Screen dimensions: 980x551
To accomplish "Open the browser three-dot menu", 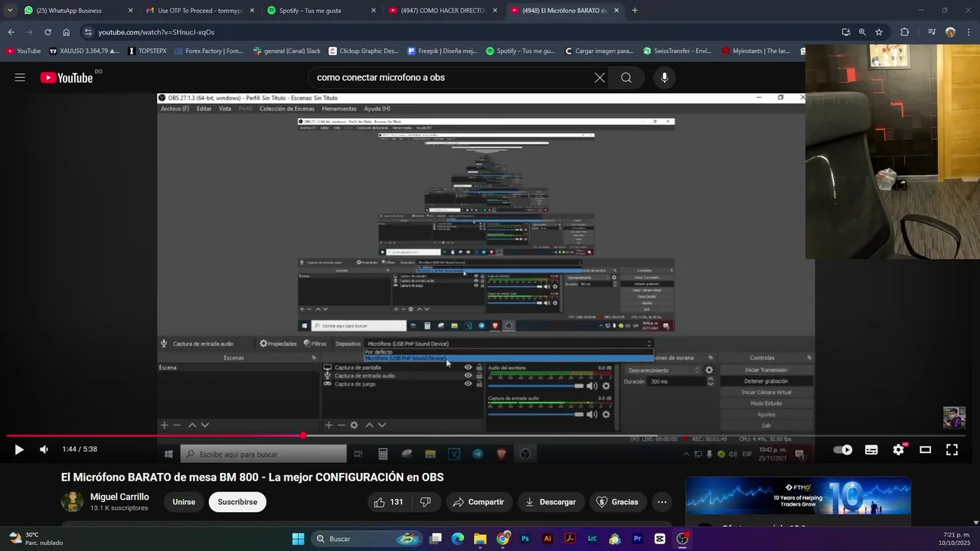I will [969, 32].
